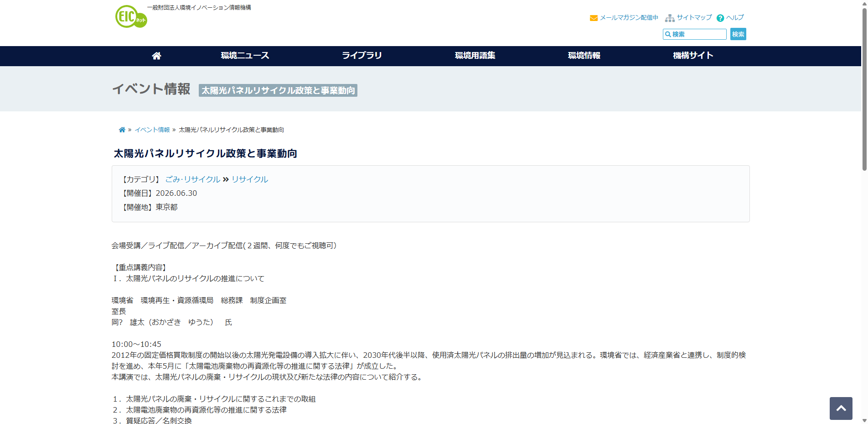Click the gray banner subtitle label

click(x=278, y=90)
